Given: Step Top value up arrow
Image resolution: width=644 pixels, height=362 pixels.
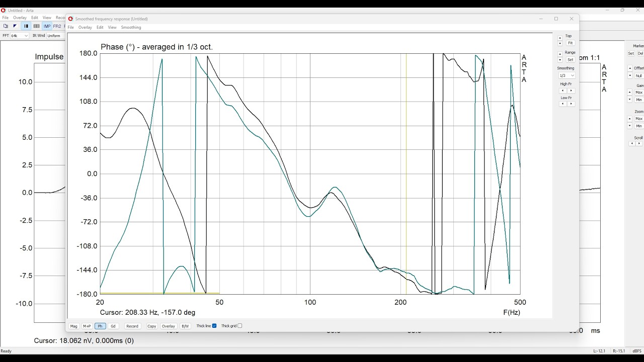Looking at the screenshot, I should [x=560, y=38].
